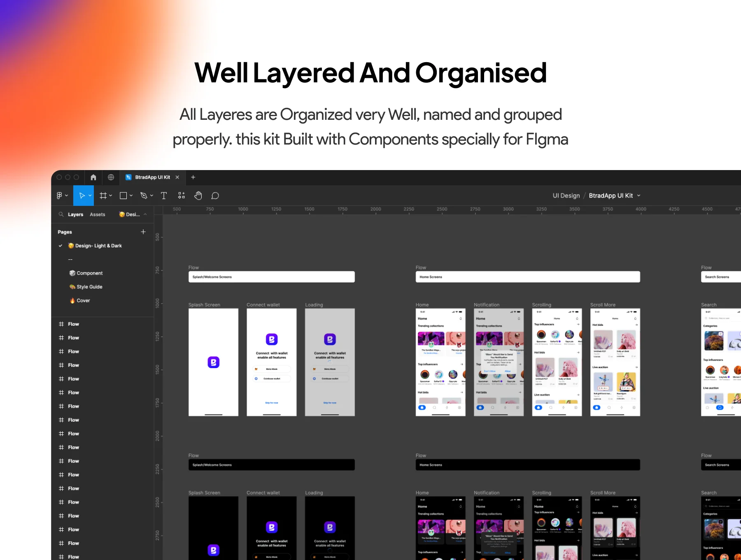Viewport: 741px width, 560px height.
Task: Select the dark Scroll More frame
Action: coord(615,528)
